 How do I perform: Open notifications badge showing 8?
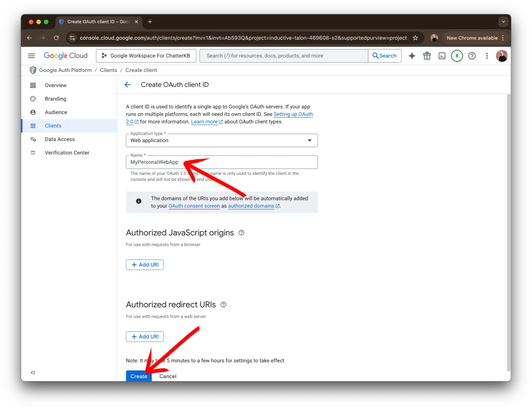coord(457,56)
